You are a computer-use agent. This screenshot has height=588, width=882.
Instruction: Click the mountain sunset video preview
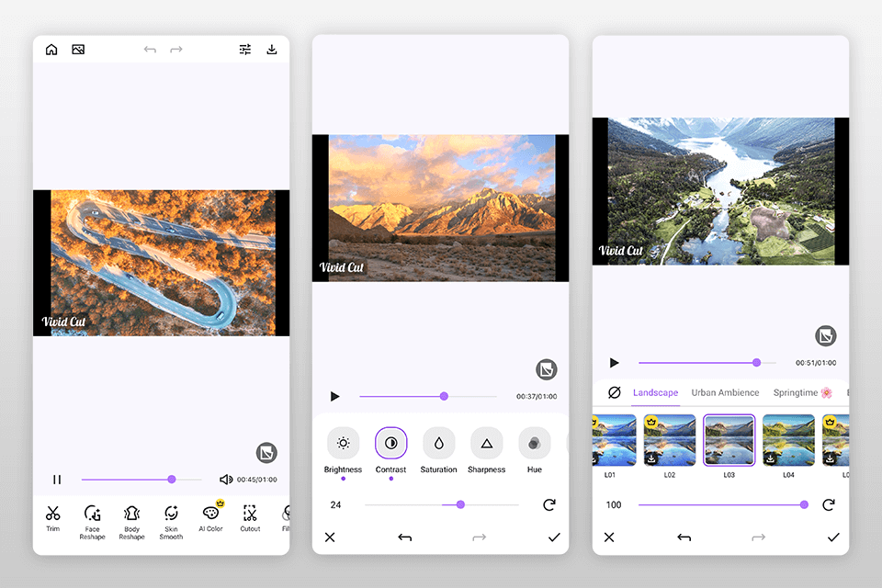442,209
